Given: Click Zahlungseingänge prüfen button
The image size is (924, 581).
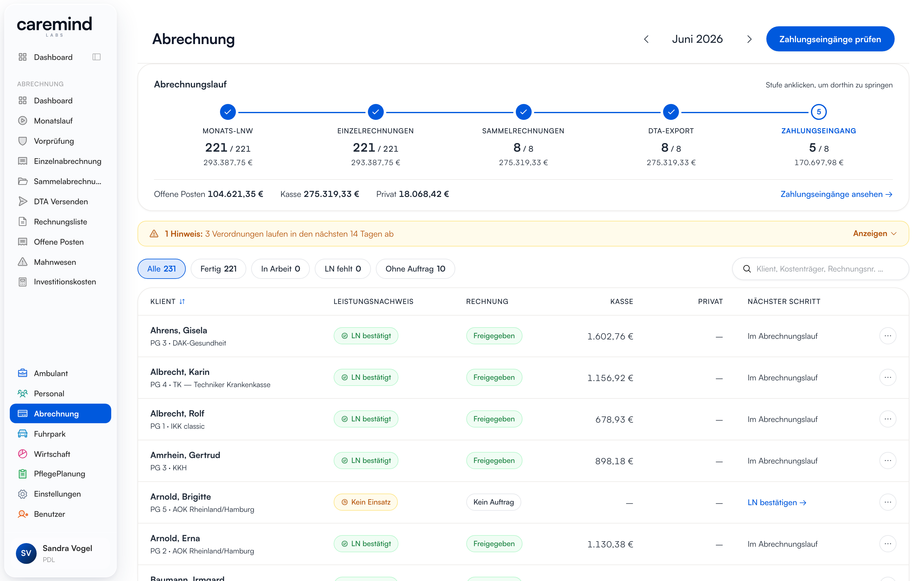Looking at the screenshot, I should pos(830,39).
